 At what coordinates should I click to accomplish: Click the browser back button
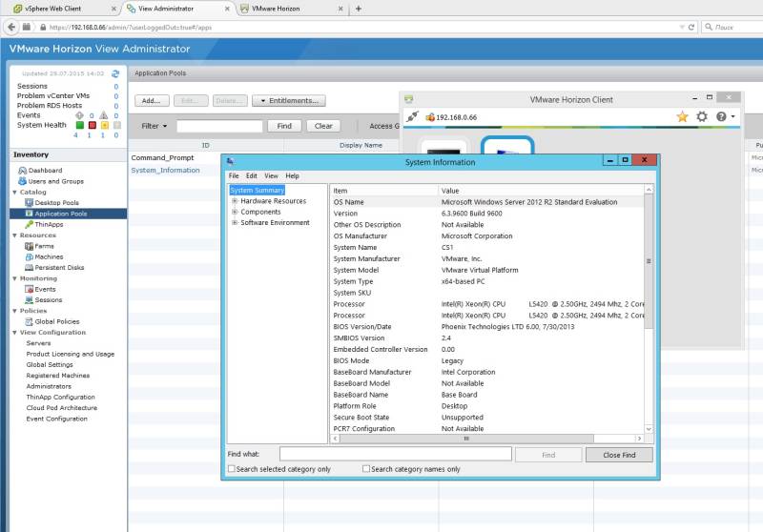coord(11,28)
